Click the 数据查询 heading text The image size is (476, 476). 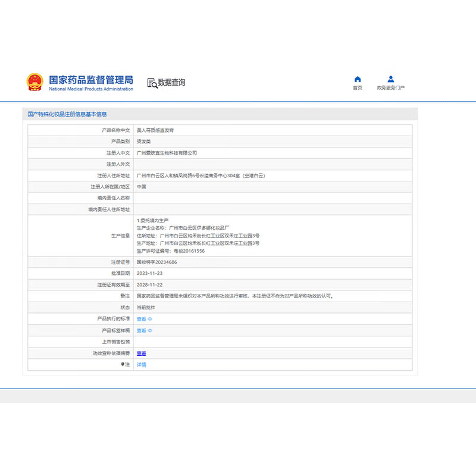pyautogui.click(x=171, y=83)
